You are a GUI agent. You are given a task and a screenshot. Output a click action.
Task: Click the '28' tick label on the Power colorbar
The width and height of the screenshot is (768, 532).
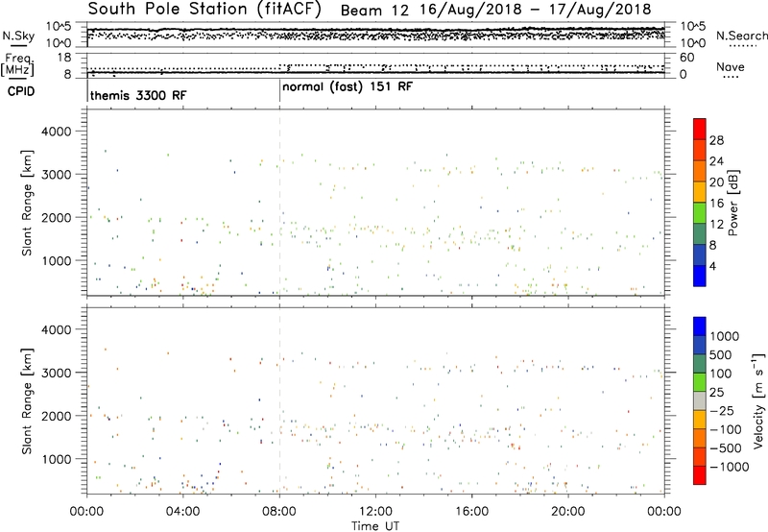coord(716,140)
